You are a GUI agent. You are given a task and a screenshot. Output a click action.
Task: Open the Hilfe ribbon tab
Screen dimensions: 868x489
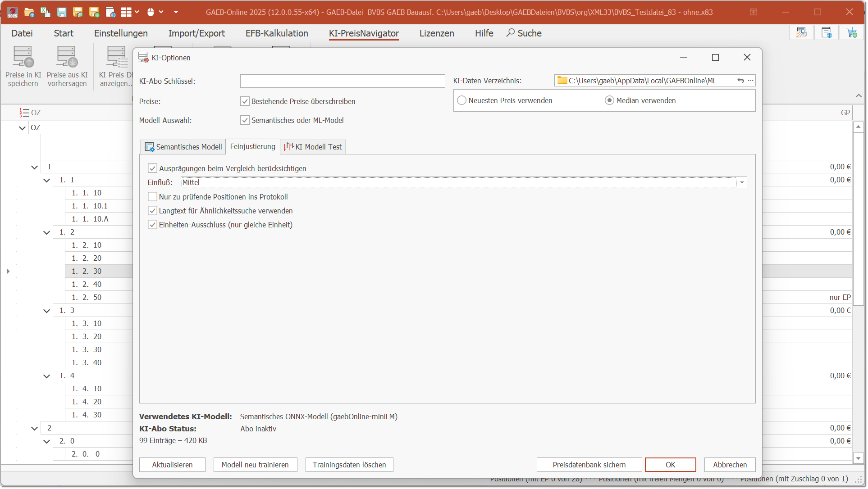click(484, 33)
